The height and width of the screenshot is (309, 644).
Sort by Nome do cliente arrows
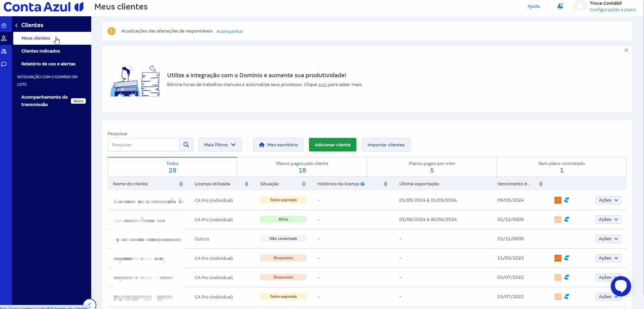tap(181, 184)
